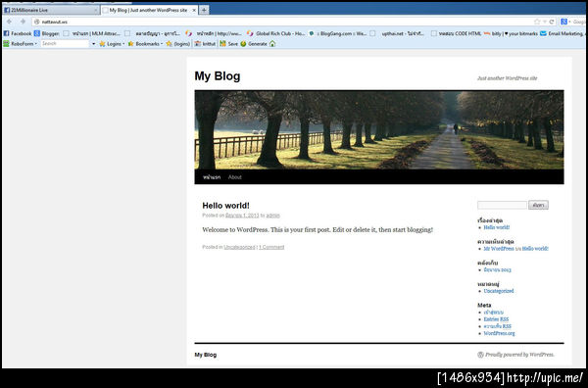
Task: Click the admin author link
Action: (x=273, y=216)
